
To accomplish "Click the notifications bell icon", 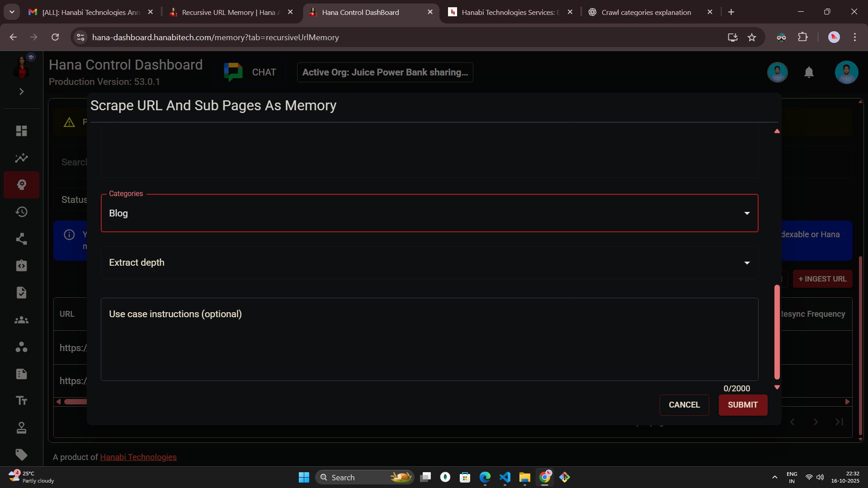I will [x=809, y=72].
